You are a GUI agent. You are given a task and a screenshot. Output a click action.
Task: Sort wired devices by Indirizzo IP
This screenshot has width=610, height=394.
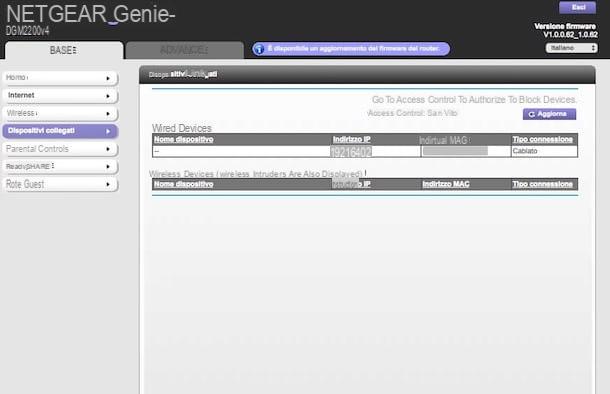[x=352, y=139]
